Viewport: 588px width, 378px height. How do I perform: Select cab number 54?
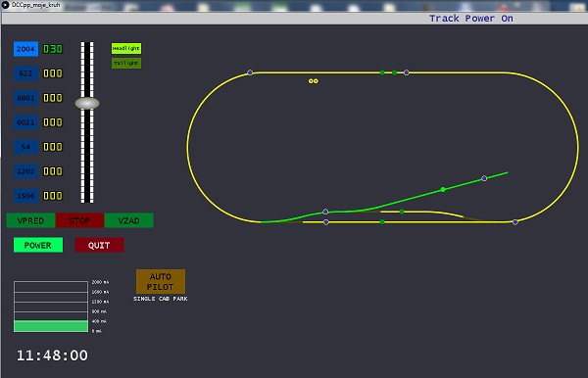(25, 147)
